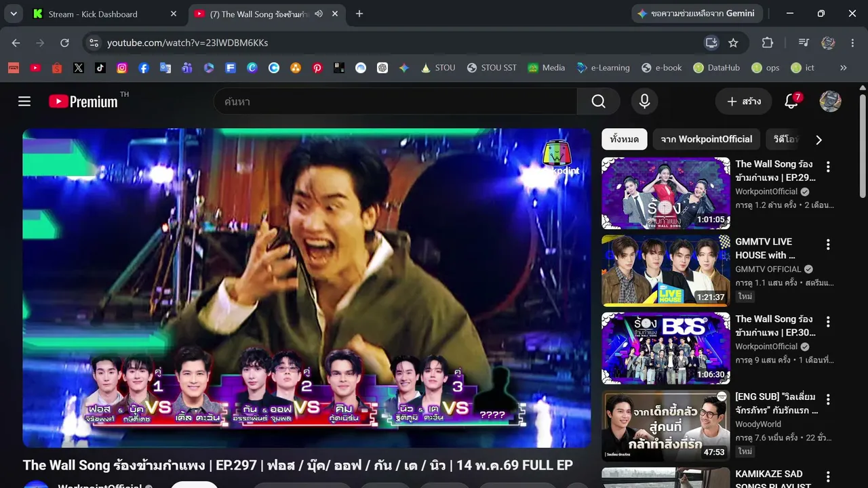
Task: Open options for KAMIKAZE SAD SONGS playlist
Action: click(x=827, y=476)
